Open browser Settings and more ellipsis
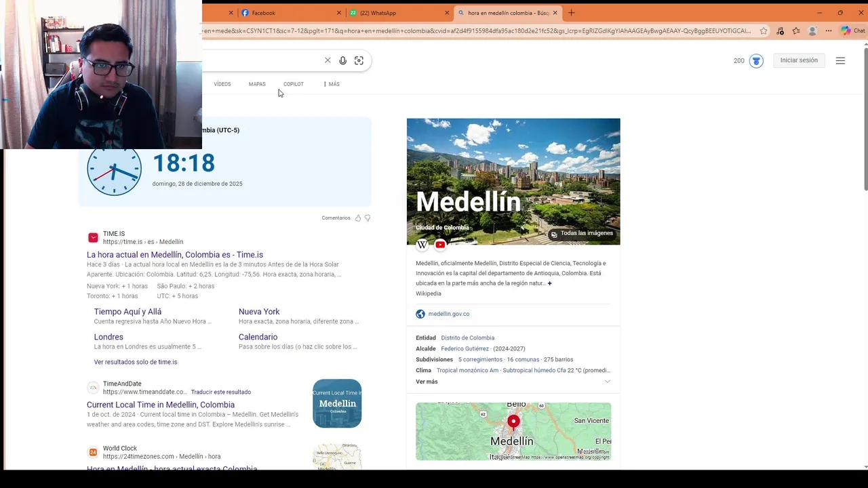 point(829,30)
